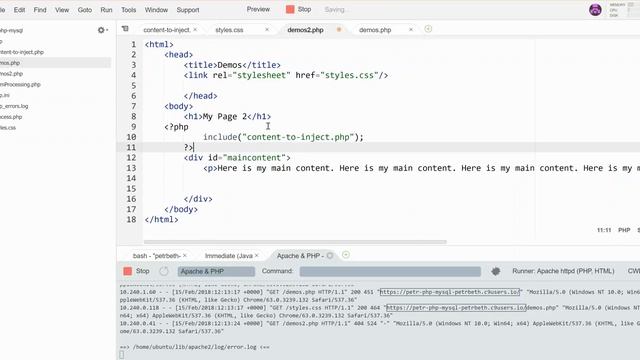This screenshot has height=360, width=640.
Task: Select content-to-inject.php in file tree
Action: [x=22, y=52]
